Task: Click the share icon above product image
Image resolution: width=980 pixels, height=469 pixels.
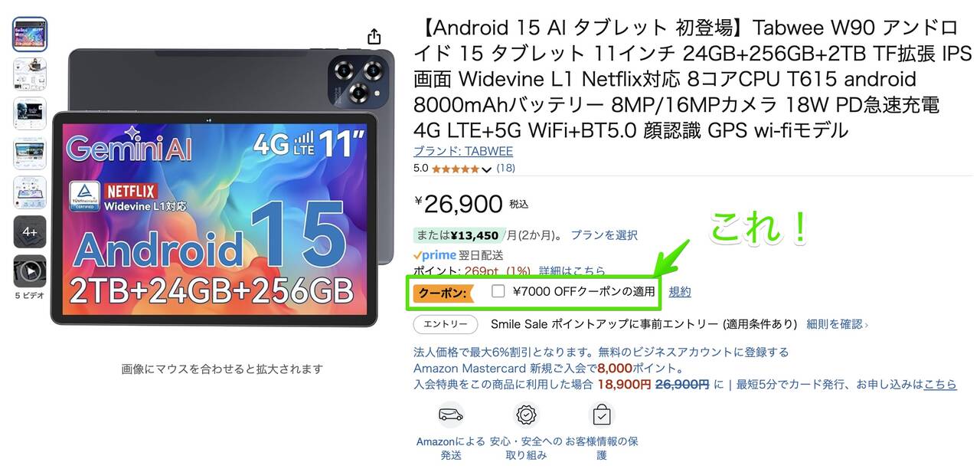Action: 374,36
